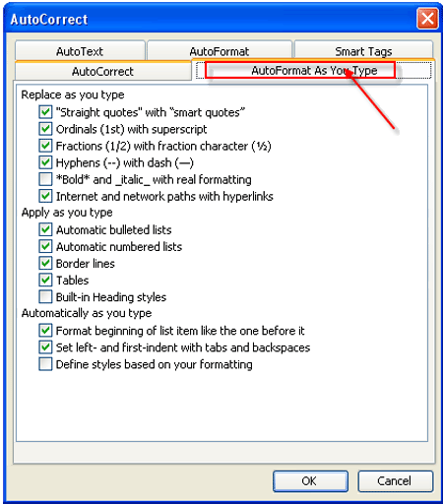Screen dimensions: 443x504
Task: Click the OK button
Action: pyautogui.click(x=310, y=481)
